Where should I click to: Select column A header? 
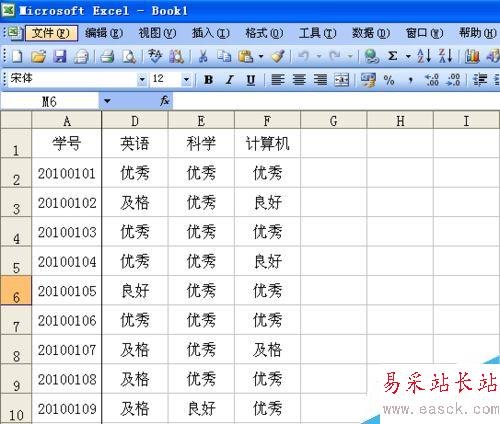point(67,120)
